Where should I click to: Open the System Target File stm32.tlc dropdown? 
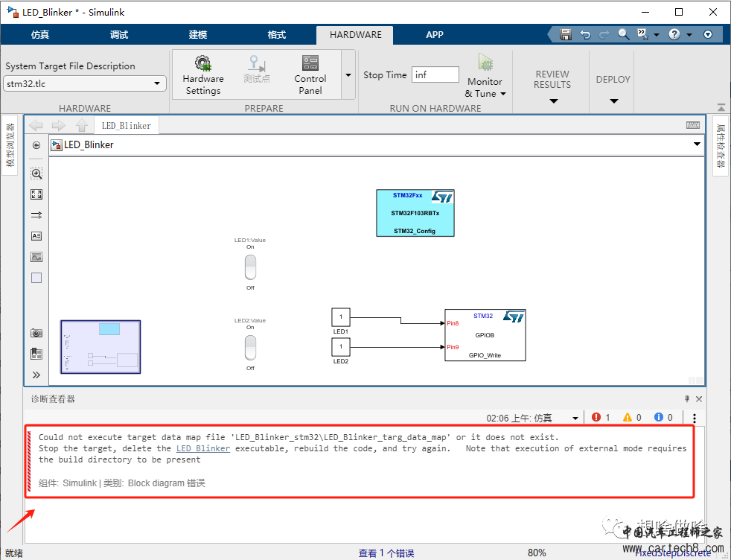coord(85,84)
